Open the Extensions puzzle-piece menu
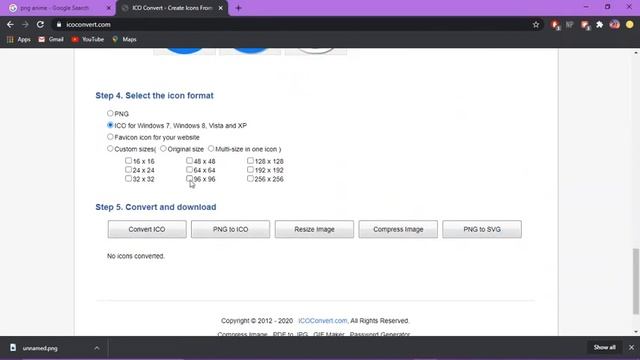The height and width of the screenshot is (360, 640). click(600, 25)
